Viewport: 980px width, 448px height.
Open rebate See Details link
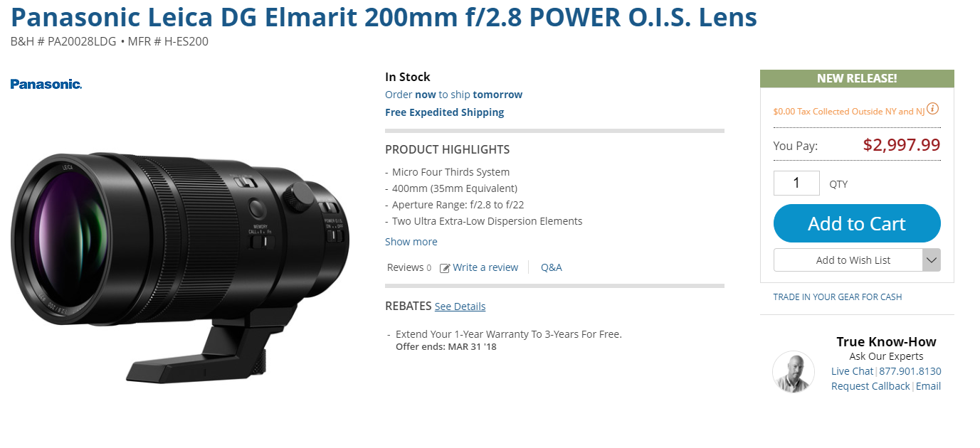pos(460,306)
